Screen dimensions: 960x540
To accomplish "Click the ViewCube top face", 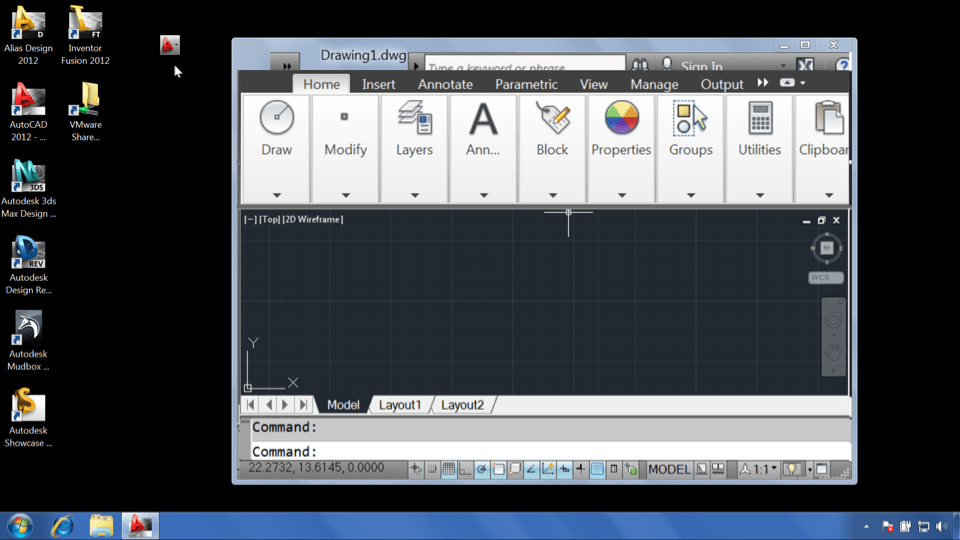I will 827,248.
